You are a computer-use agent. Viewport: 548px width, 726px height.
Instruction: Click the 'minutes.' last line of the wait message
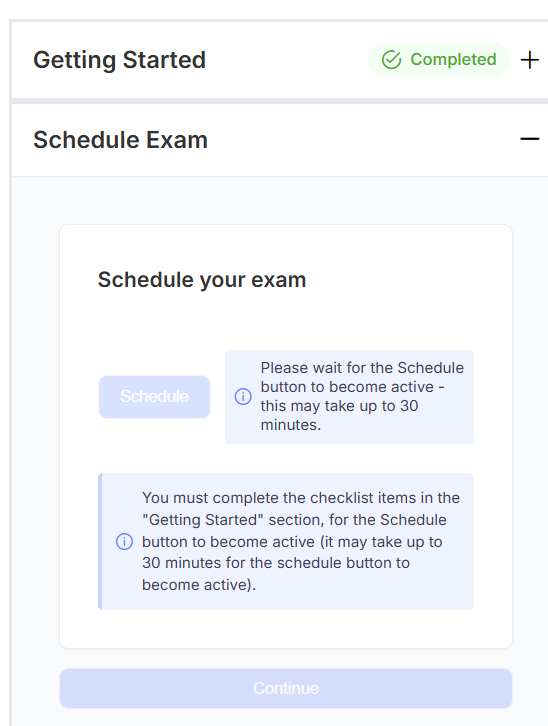point(291,425)
